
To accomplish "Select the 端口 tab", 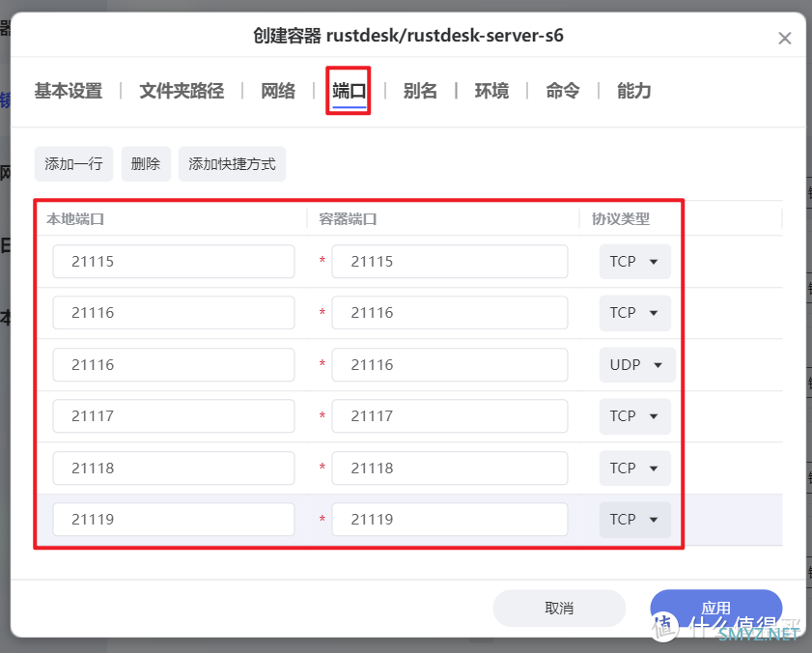I will point(350,91).
